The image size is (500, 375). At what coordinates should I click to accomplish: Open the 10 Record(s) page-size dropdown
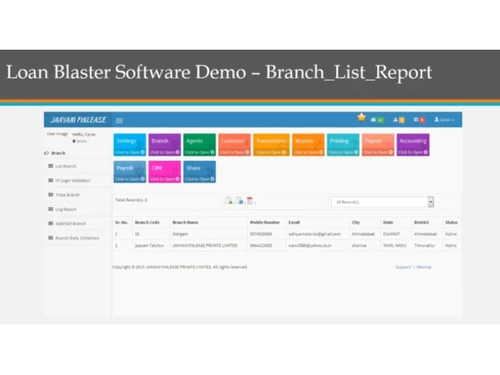[382, 202]
